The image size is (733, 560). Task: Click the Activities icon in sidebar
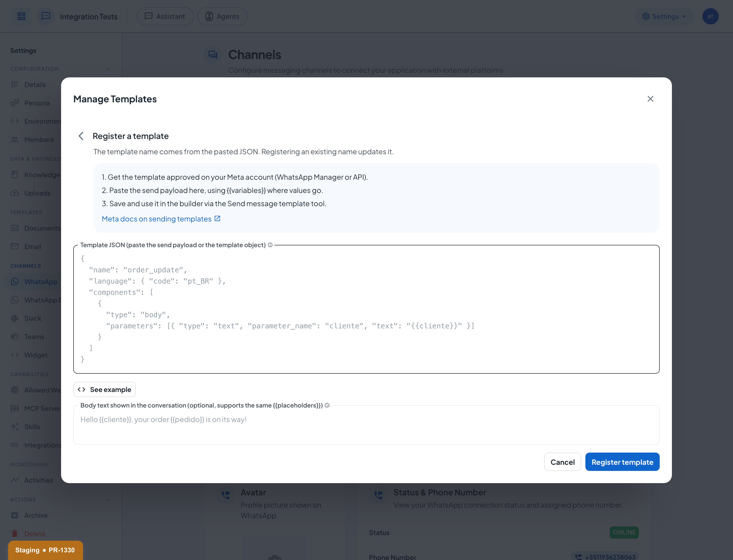pos(15,480)
